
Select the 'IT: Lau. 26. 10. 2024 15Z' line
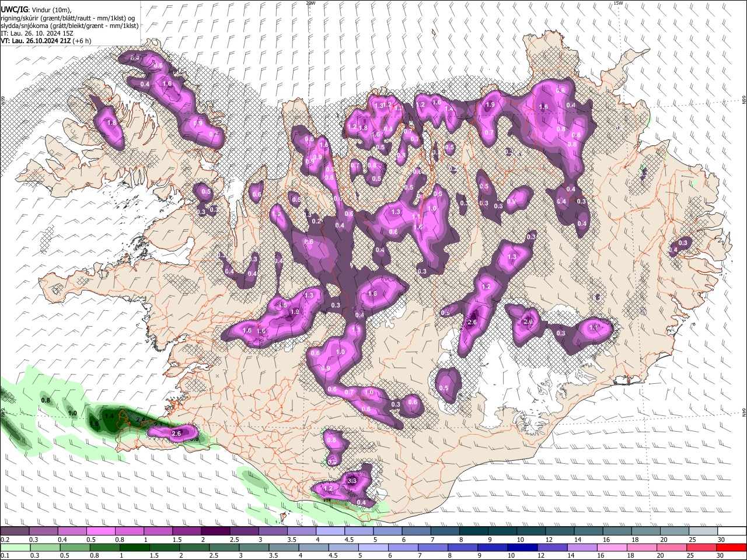pos(36,33)
